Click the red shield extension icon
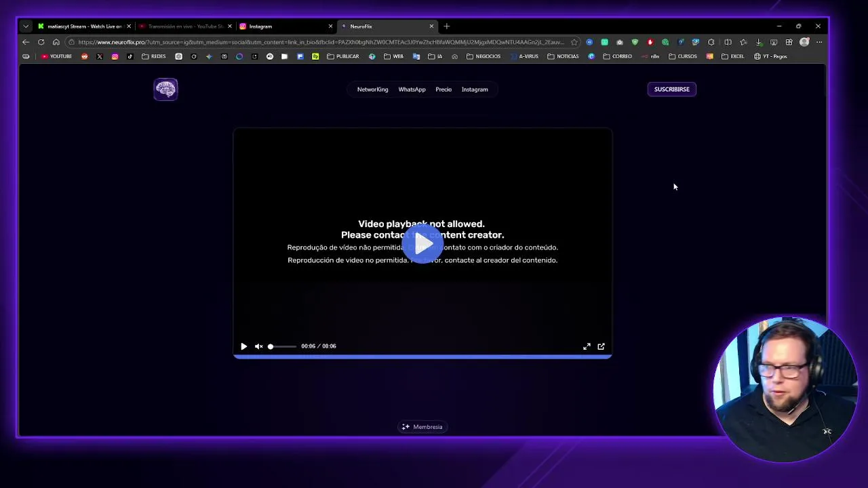Image resolution: width=868 pixels, height=488 pixels. coord(650,42)
